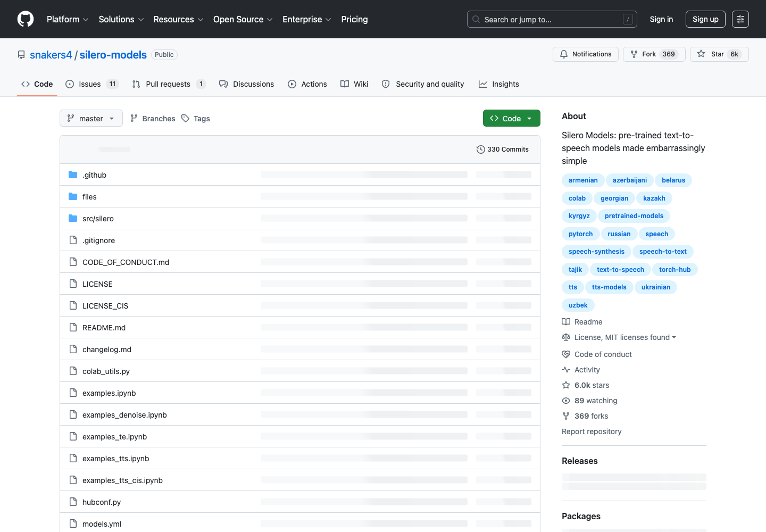Click the Fork icon
The width and height of the screenshot is (766, 532).
[x=634, y=54]
